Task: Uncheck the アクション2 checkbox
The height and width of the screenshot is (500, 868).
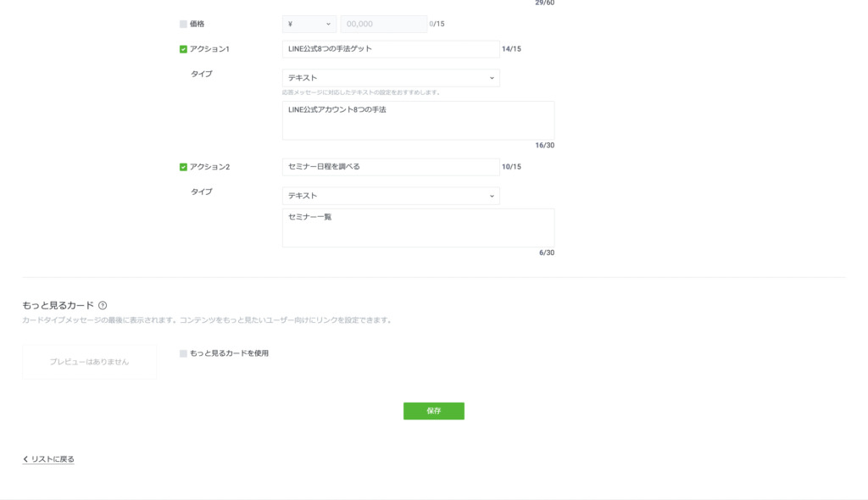Action: pos(183,167)
